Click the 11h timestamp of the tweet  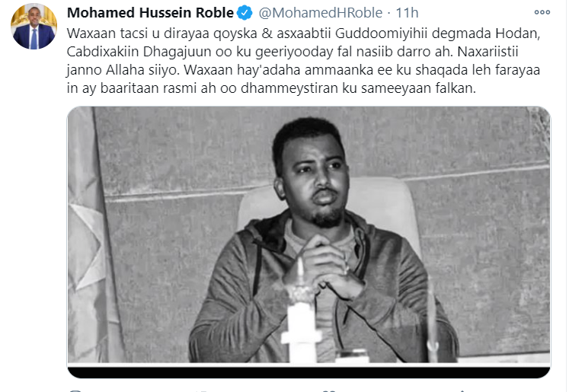tap(407, 13)
